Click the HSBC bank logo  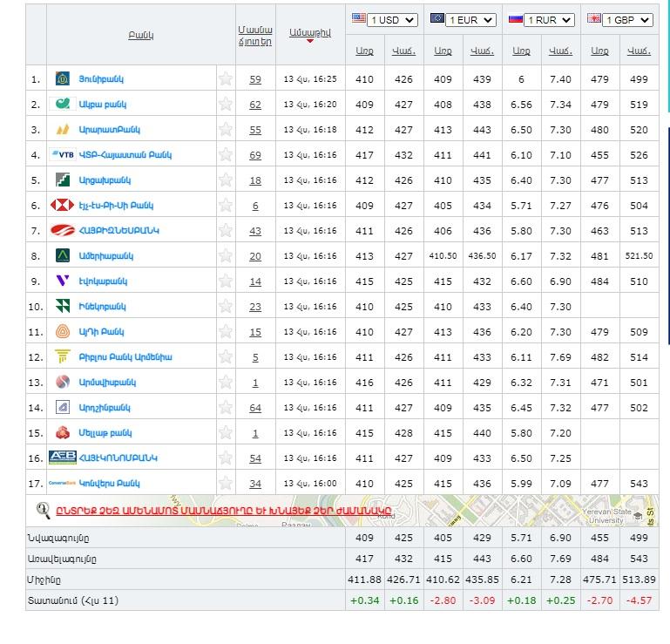62,206
